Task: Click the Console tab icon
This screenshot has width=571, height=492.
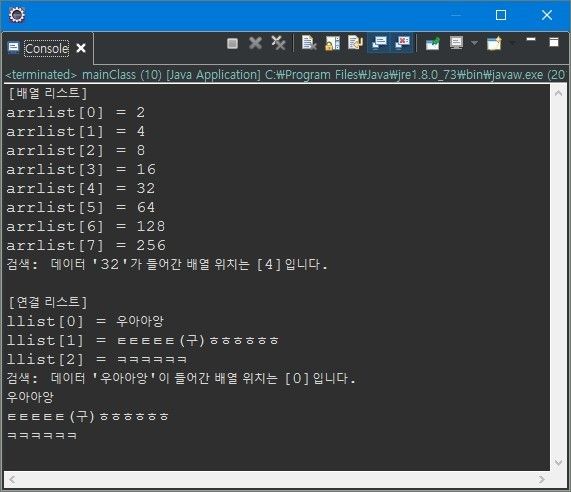Action: coord(13,48)
